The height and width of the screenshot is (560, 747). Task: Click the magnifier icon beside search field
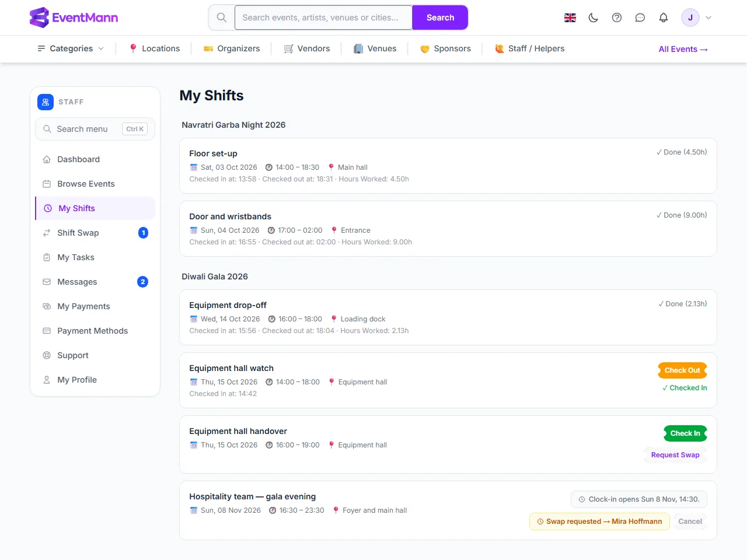[x=222, y=17]
